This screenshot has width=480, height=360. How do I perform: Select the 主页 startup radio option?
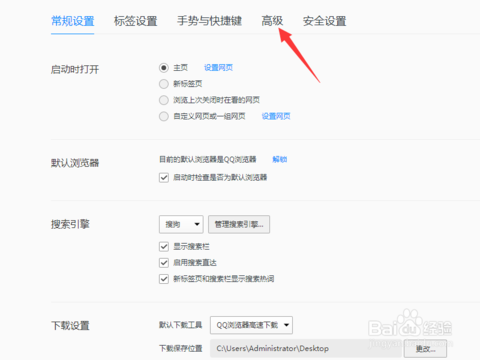[164, 68]
